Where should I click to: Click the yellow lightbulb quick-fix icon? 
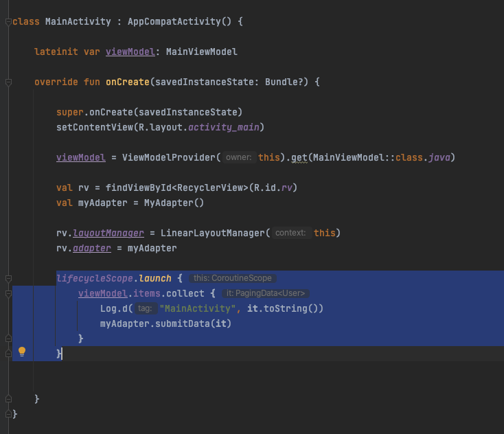(x=22, y=352)
